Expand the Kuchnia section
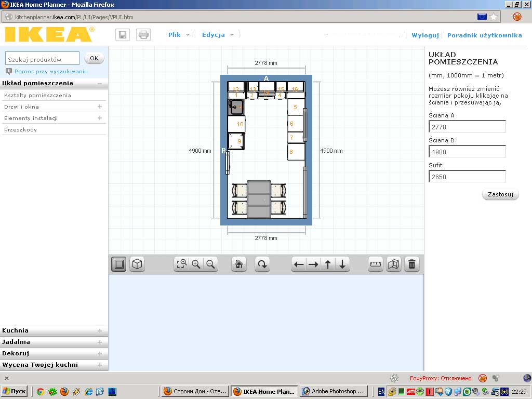Image resolution: width=532 pixels, height=399 pixels. [x=100, y=330]
